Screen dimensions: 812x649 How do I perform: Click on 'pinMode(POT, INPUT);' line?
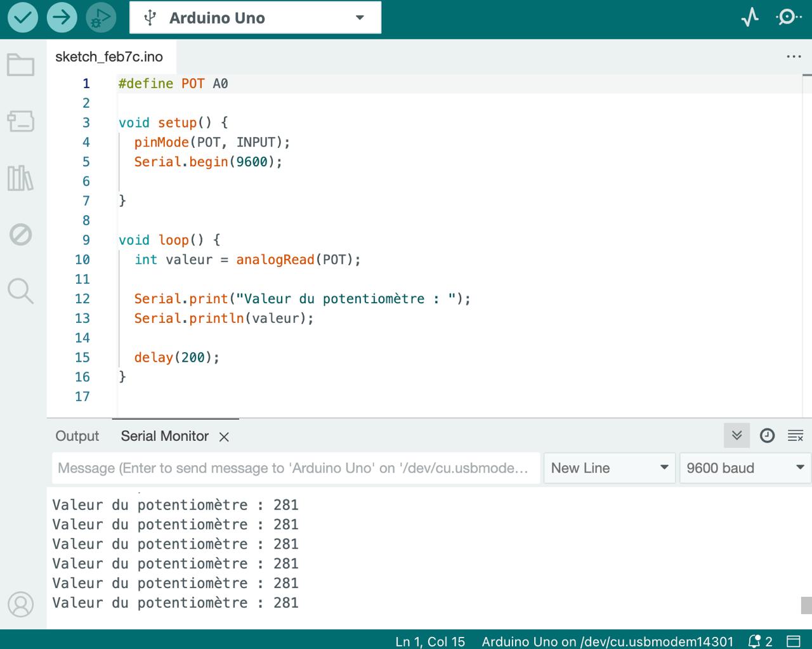[212, 142]
